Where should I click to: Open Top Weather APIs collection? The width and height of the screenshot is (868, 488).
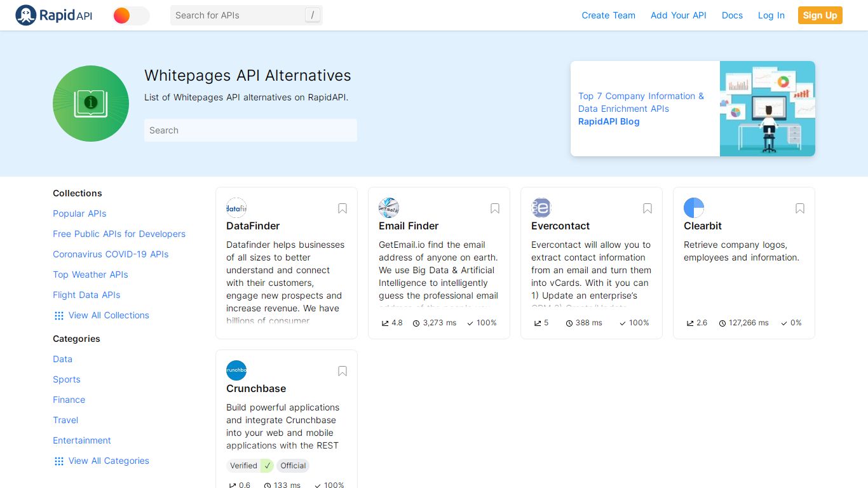pos(90,274)
